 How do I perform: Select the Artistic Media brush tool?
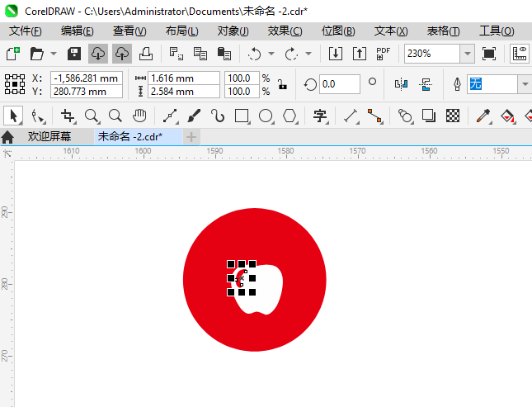point(194,116)
